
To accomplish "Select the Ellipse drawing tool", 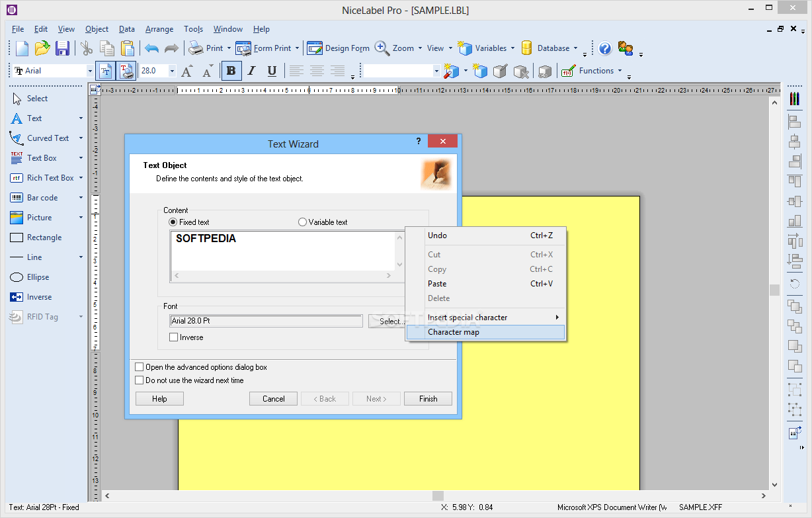I will point(38,277).
